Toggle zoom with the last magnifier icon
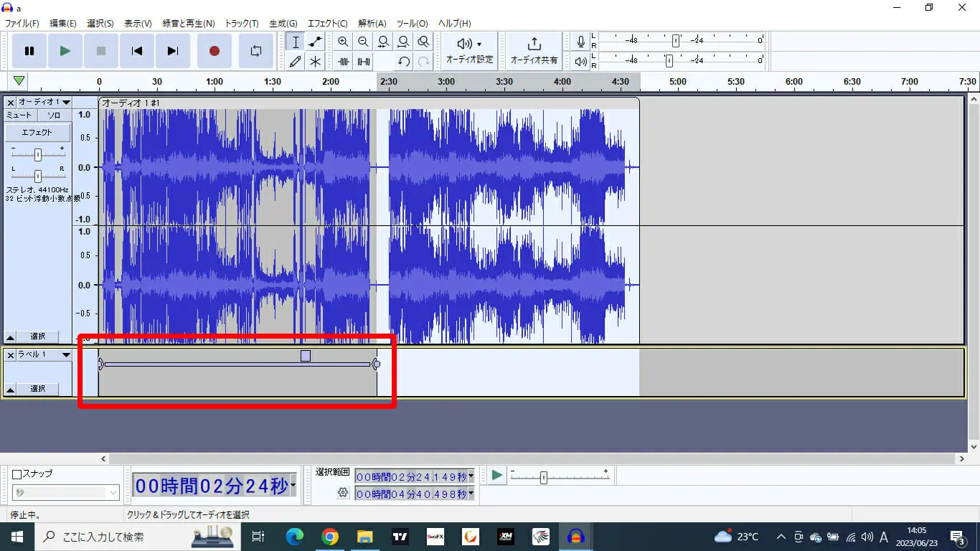Viewport: 980px width, 551px height. [x=424, y=42]
